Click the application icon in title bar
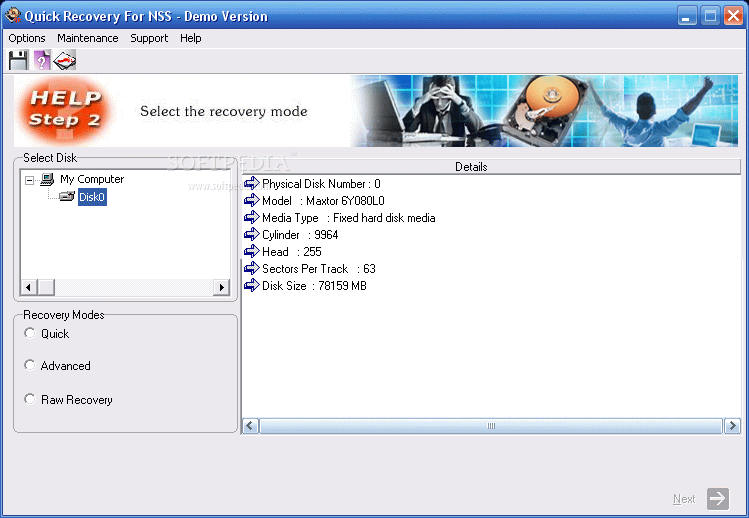 [x=13, y=15]
